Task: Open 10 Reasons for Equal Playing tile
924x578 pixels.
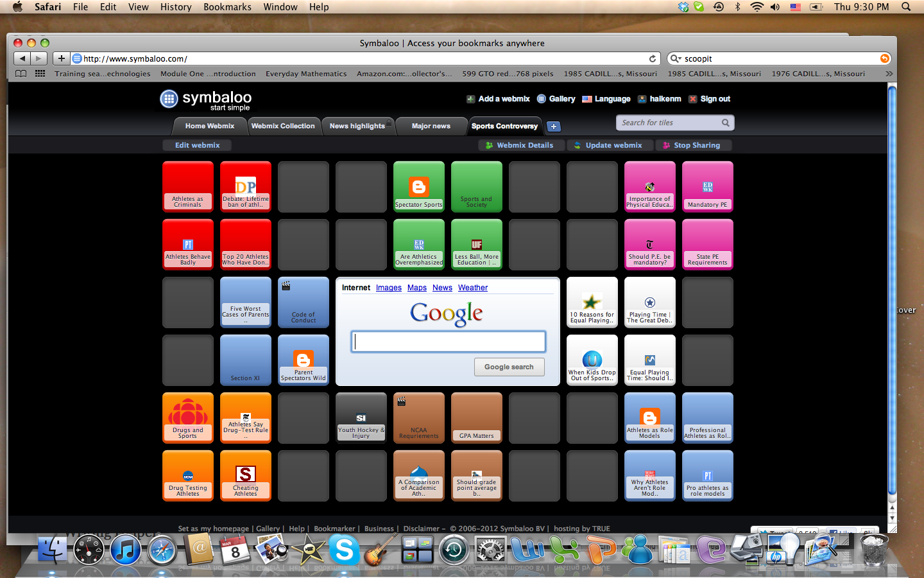Action: tap(592, 302)
